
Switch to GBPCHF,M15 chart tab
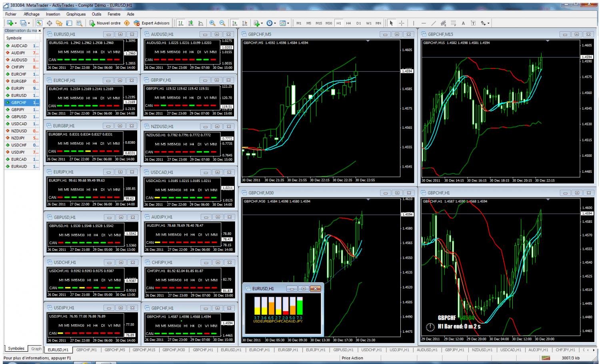coord(144,350)
